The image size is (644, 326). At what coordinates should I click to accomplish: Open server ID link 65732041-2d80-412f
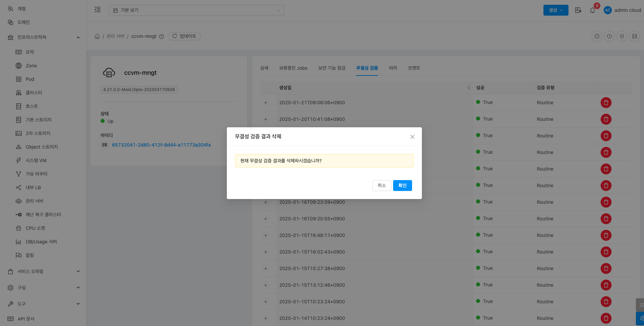click(161, 145)
